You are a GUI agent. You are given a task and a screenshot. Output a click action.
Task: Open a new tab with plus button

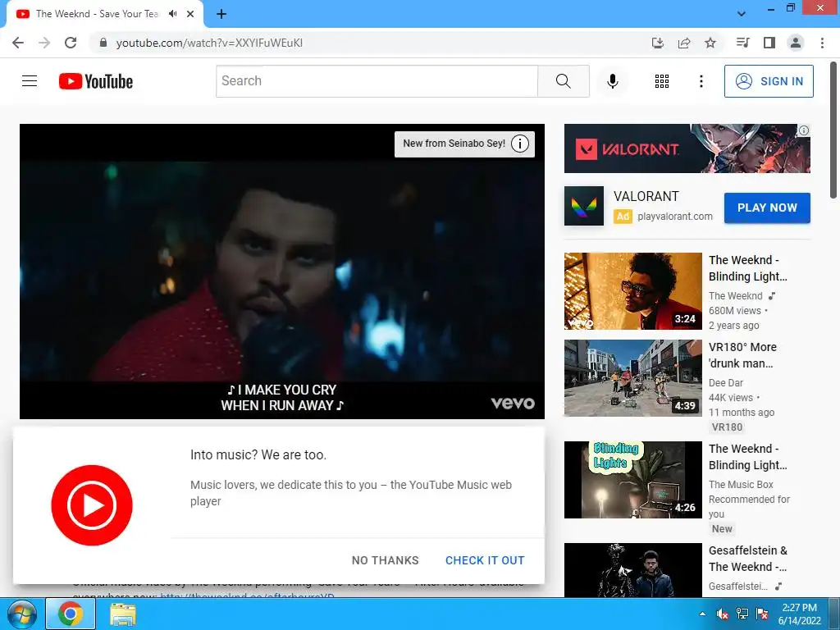(221, 14)
